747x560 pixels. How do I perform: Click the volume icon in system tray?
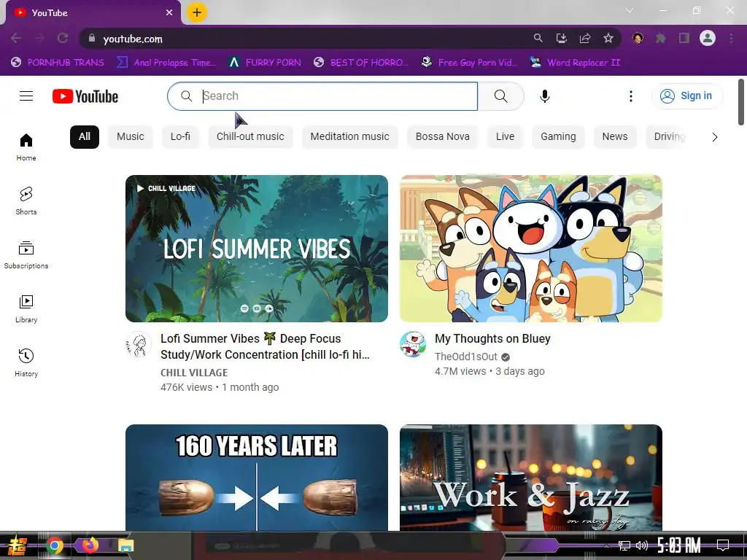pyautogui.click(x=642, y=545)
